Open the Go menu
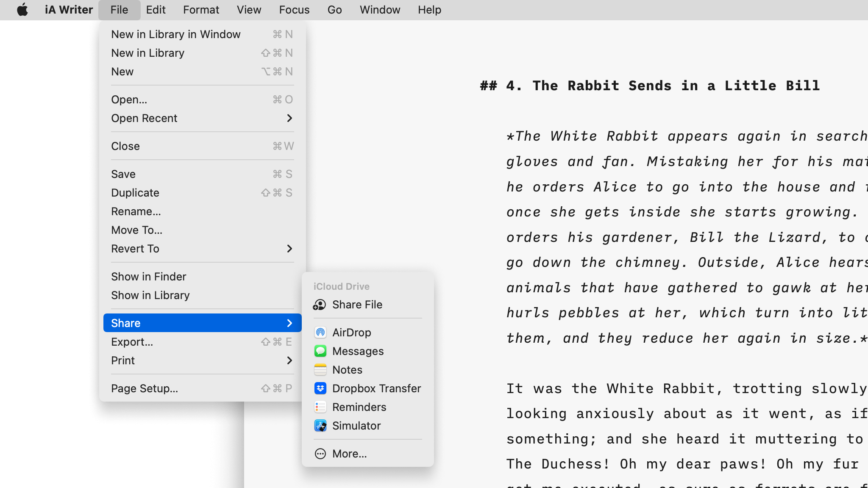The width and height of the screenshot is (868, 488). click(x=334, y=10)
